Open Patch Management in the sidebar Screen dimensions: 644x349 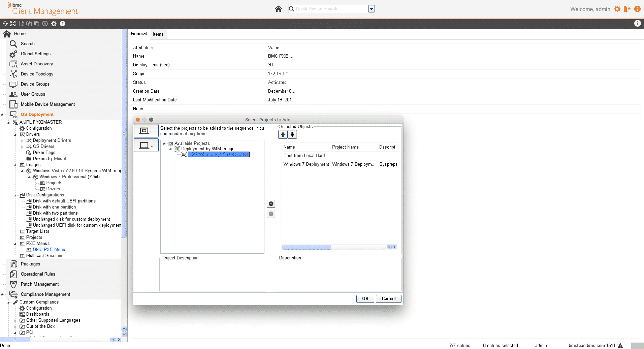point(40,284)
